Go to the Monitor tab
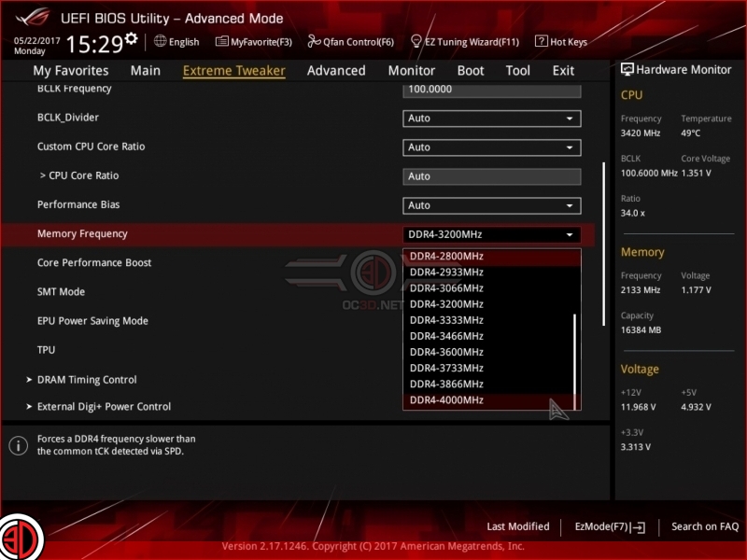This screenshot has width=747, height=560. (412, 71)
